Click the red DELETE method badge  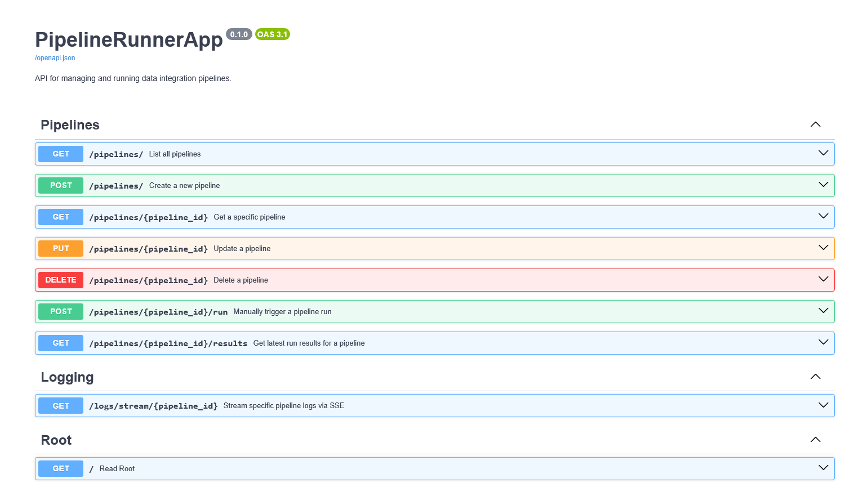tap(61, 280)
